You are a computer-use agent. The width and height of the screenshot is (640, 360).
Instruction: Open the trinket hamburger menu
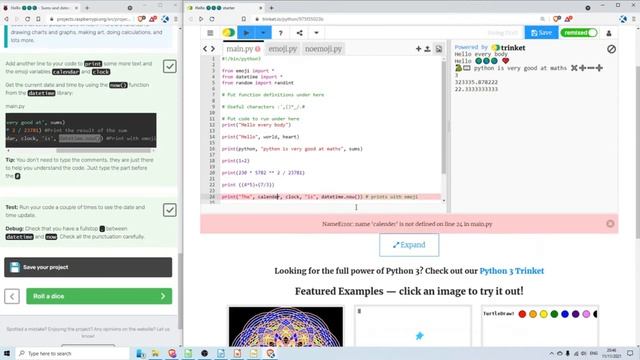(x=210, y=33)
